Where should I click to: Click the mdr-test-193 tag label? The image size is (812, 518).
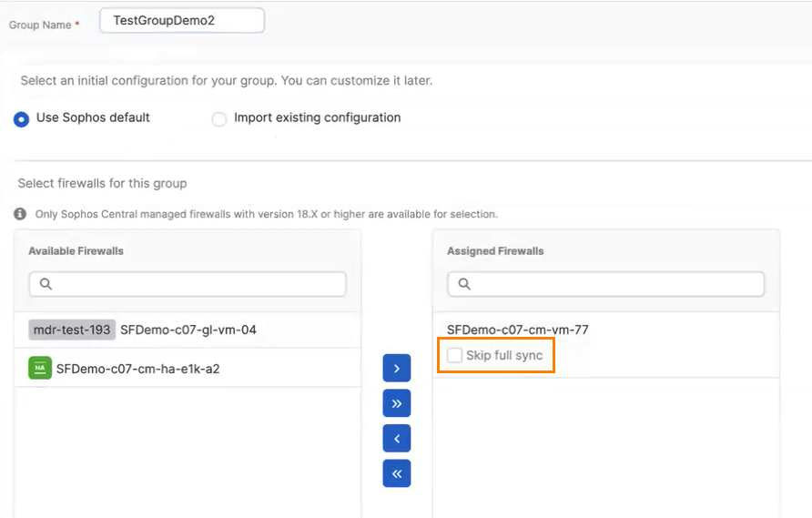[x=72, y=330]
